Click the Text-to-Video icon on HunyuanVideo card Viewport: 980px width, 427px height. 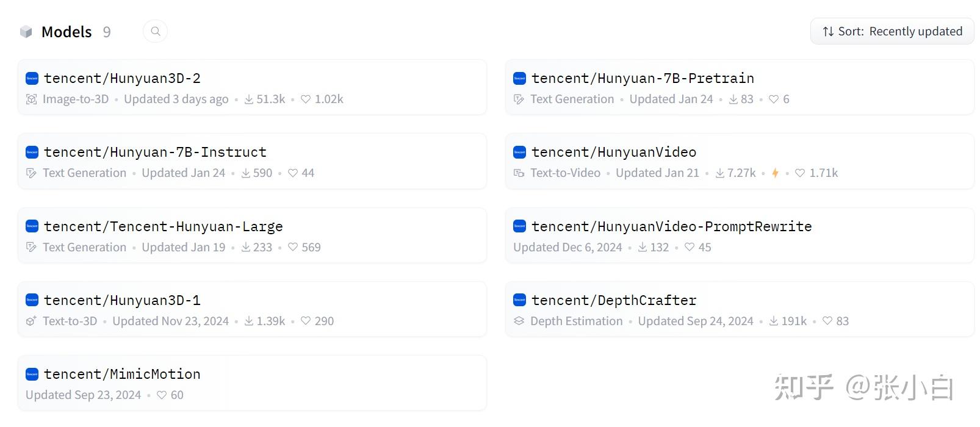point(519,173)
